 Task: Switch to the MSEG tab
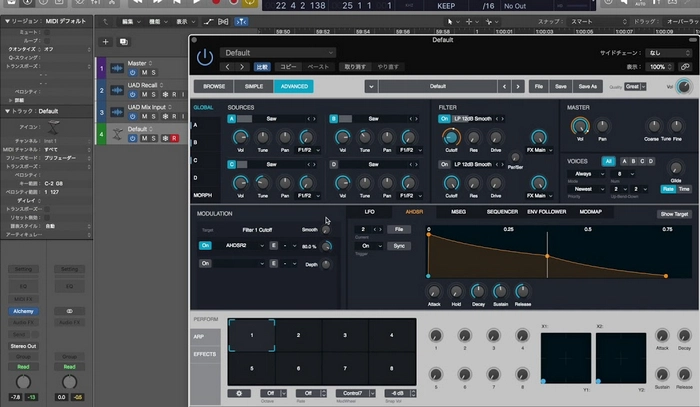459,213
